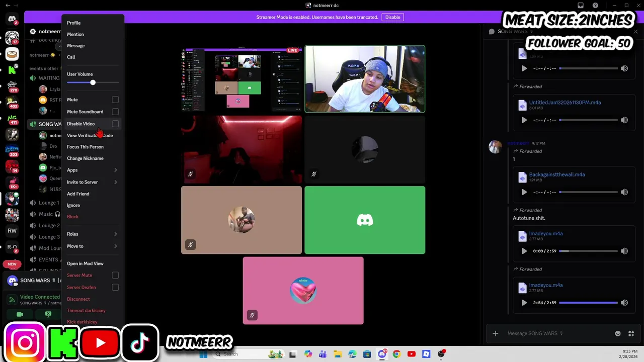
Task: Toggle the Mute checkbox
Action: tap(115, 100)
